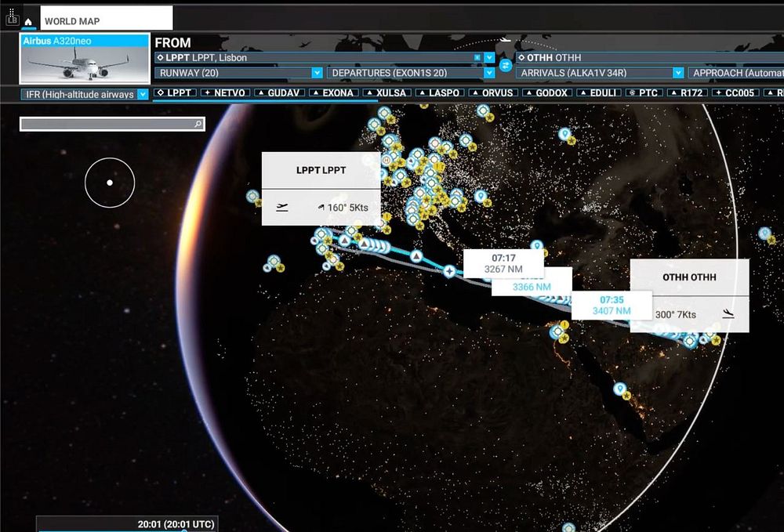Click the search magnifier icon
The image size is (784, 532).
tap(198, 124)
